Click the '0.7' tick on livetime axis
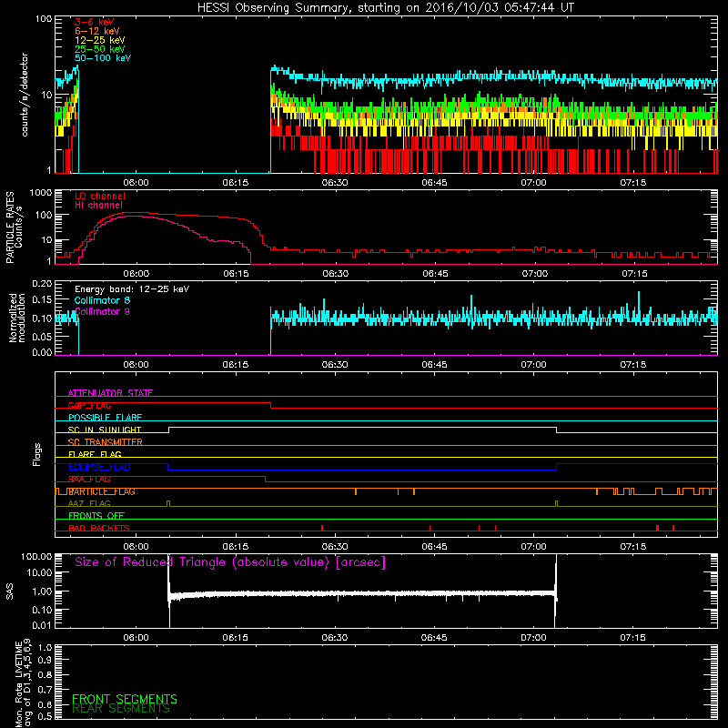 (x=45, y=690)
